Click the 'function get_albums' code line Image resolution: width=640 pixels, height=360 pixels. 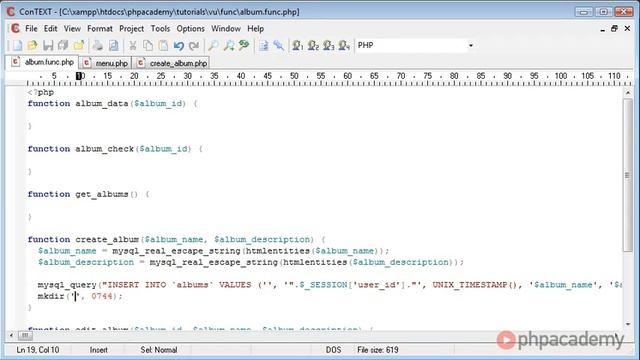click(88, 194)
